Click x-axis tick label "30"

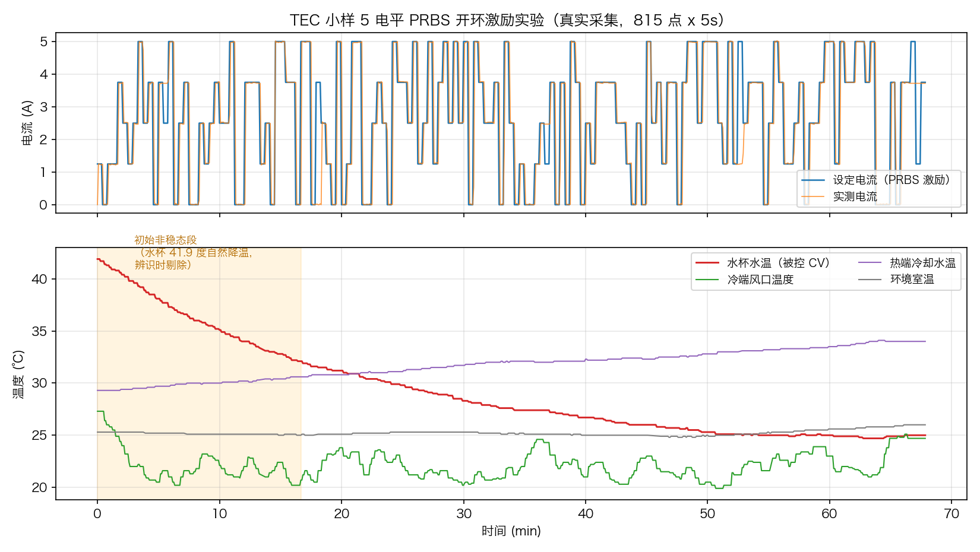[463, 514]
